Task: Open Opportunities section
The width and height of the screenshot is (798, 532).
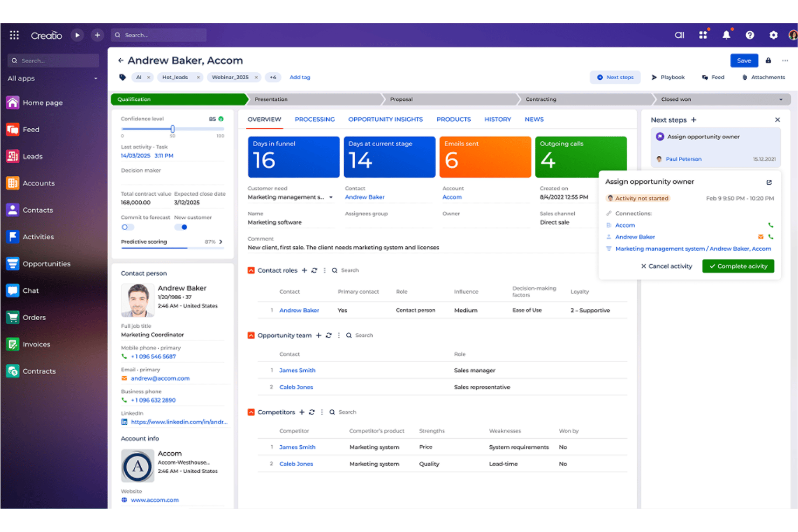Action: (x=39, y=264)
